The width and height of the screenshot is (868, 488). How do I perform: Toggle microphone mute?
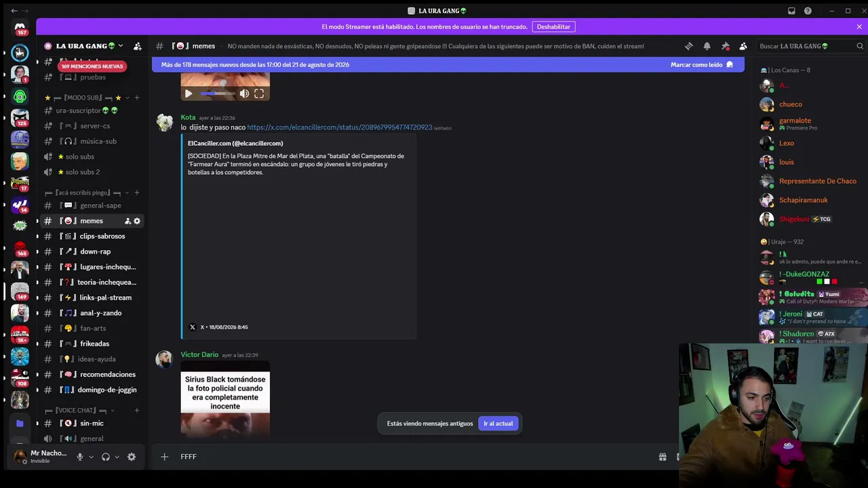pos(80,457)
